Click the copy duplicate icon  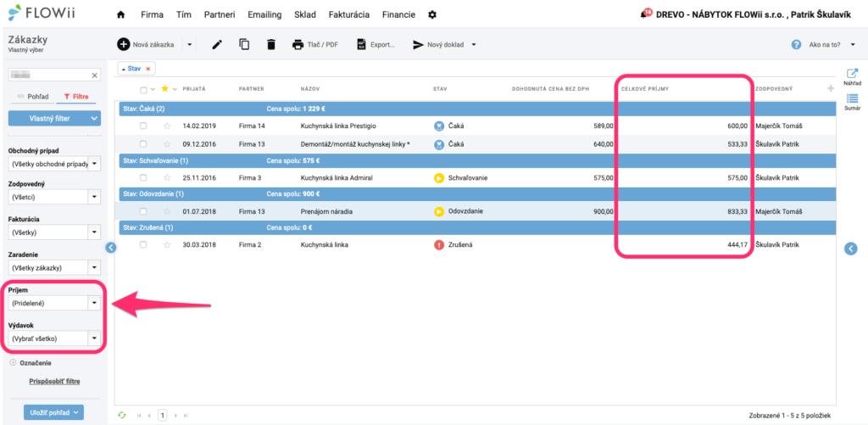[x=244, y=44]
